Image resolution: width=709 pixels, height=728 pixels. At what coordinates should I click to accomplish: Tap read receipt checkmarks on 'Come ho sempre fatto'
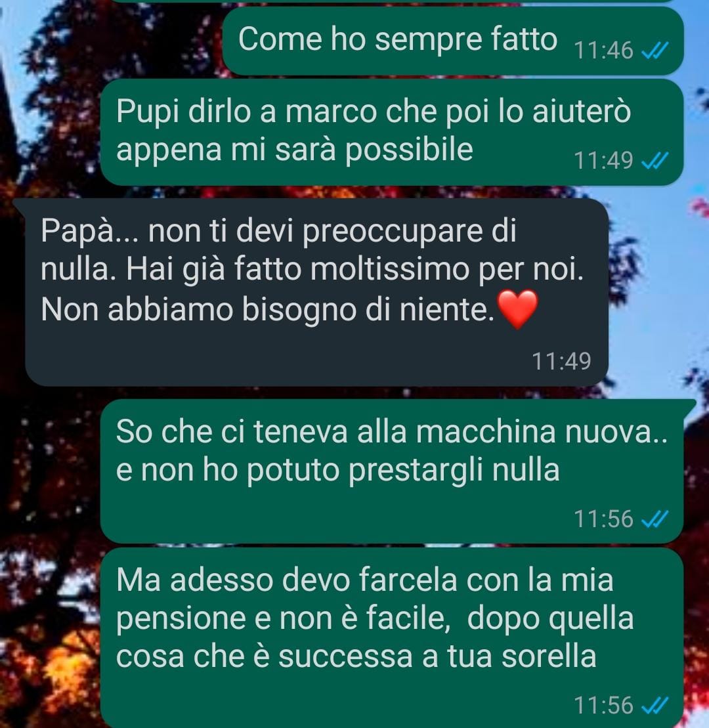click(x=655, y=50)
